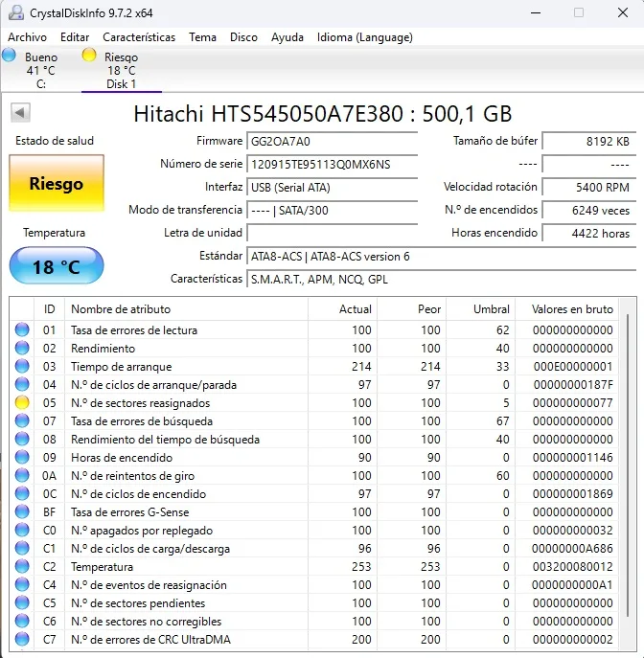Select raw value 000000000077
The height and width of the screenshot is (658, 644).
[x=573, y=403]
